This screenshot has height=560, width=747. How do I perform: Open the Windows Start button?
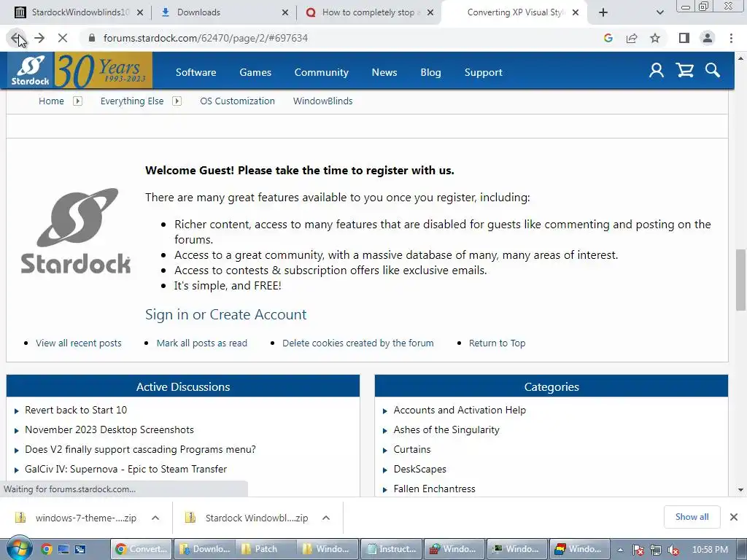pyautogui.click(x=18, y=548)
